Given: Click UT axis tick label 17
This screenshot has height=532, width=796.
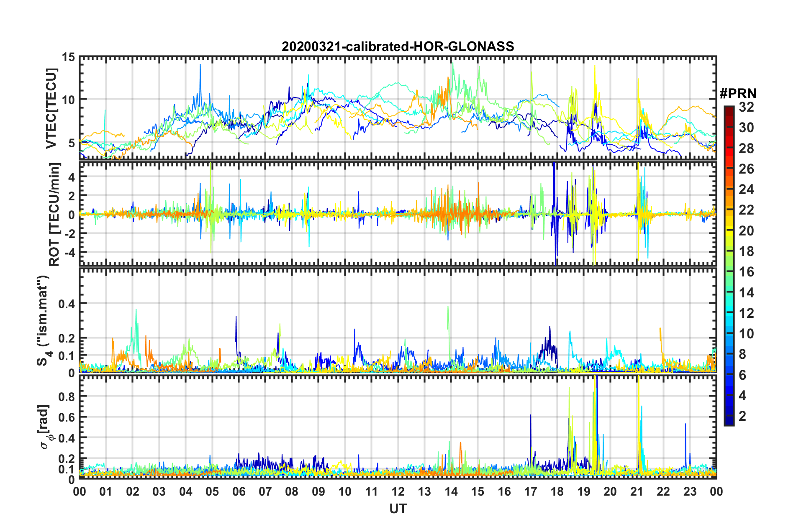Looking at the screenshot, I should [531, 491].
